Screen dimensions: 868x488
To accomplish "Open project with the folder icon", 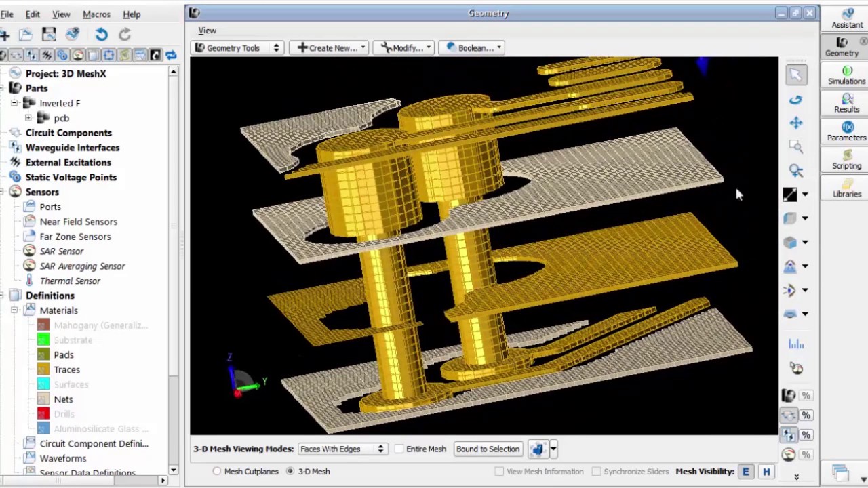I will [26, 35].
